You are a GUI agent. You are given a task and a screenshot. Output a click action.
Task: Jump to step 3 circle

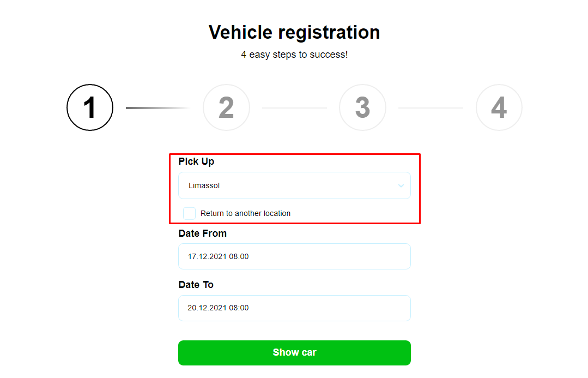pos(362,107)
